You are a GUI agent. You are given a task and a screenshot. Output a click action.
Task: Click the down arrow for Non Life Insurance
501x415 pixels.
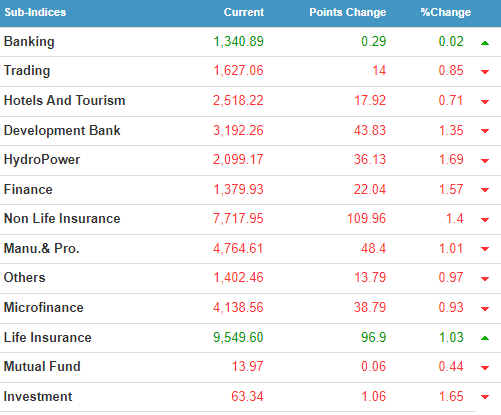point(485,220)
